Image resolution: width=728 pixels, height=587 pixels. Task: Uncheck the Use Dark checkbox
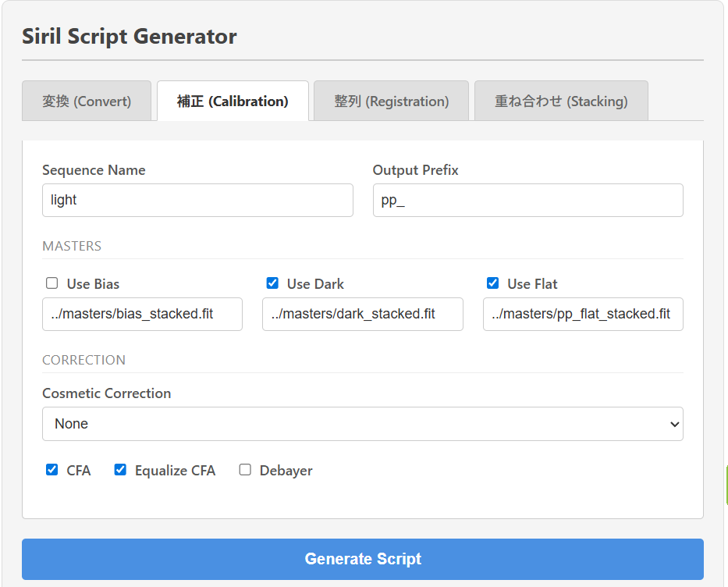[x=272, y=283]
